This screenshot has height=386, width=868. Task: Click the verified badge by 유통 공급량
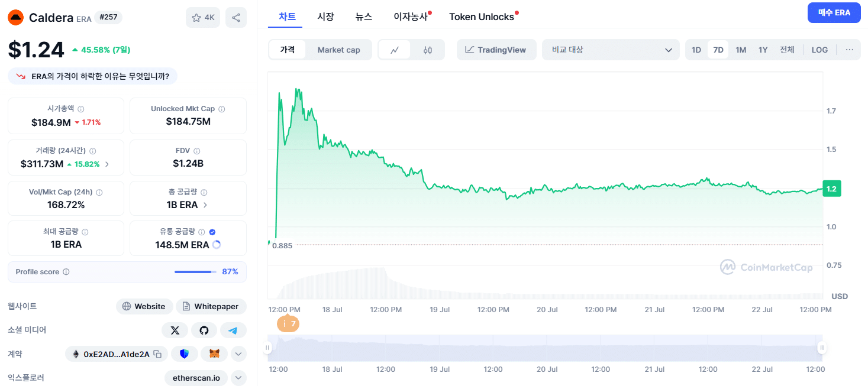pos(212,232)
